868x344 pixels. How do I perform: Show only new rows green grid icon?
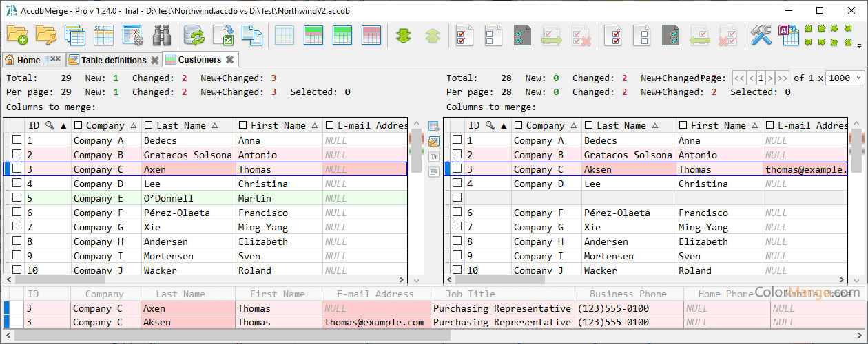[x=342, y=34]
